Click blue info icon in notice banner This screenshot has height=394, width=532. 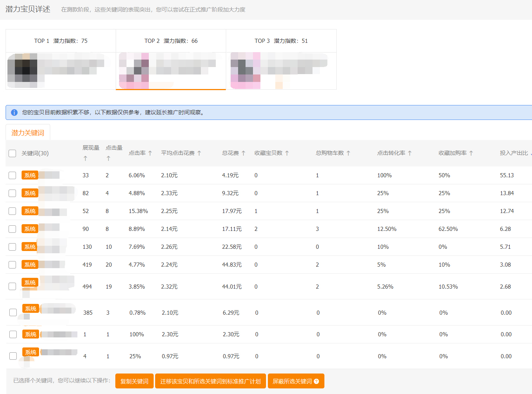pyautogui.click(x=14, y=112)
